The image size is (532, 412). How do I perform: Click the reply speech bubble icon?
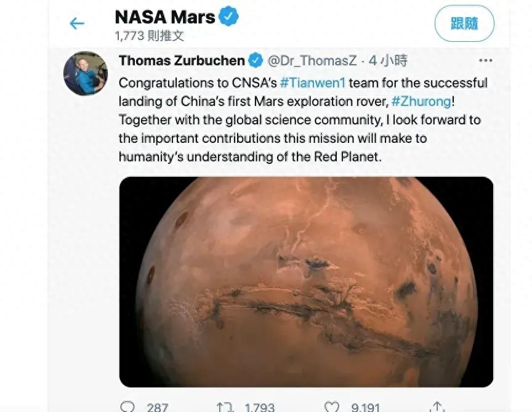(x=127, y=406)
